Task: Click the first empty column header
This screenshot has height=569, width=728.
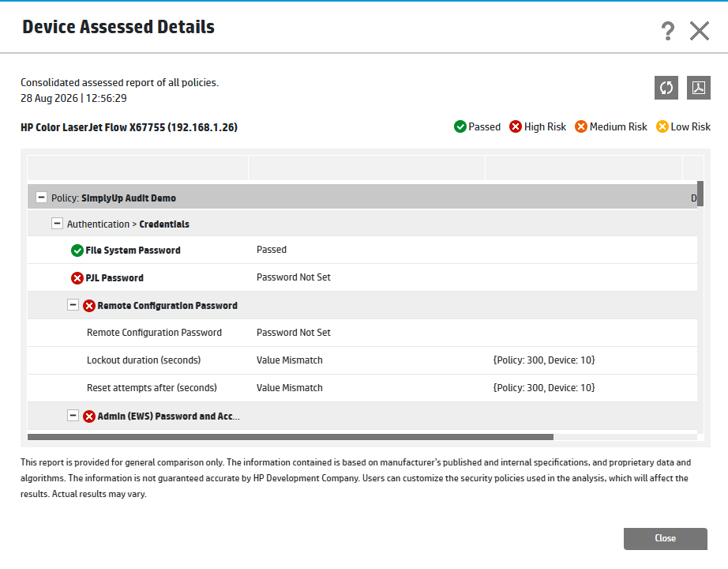Action: pyautogui.click(x=138, y=168)
